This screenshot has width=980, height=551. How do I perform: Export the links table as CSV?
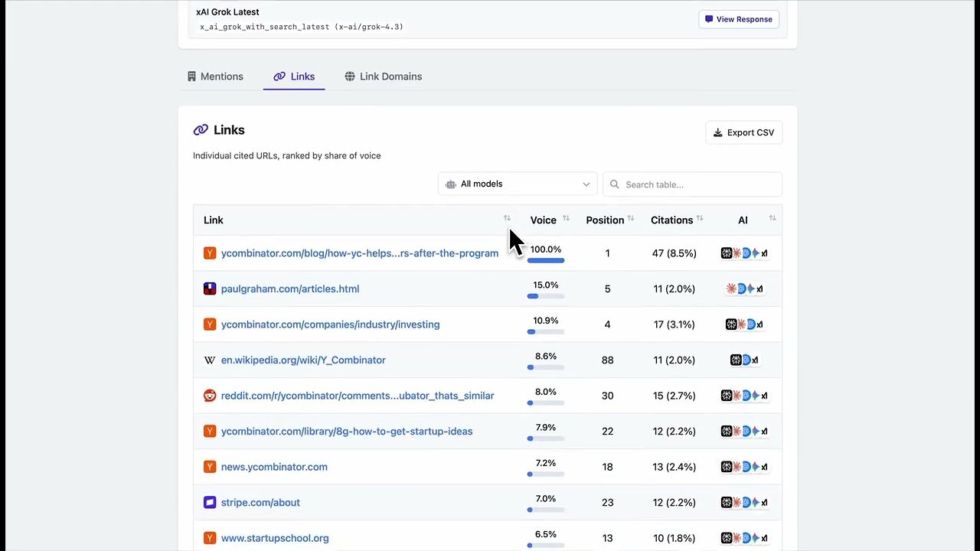743,132
